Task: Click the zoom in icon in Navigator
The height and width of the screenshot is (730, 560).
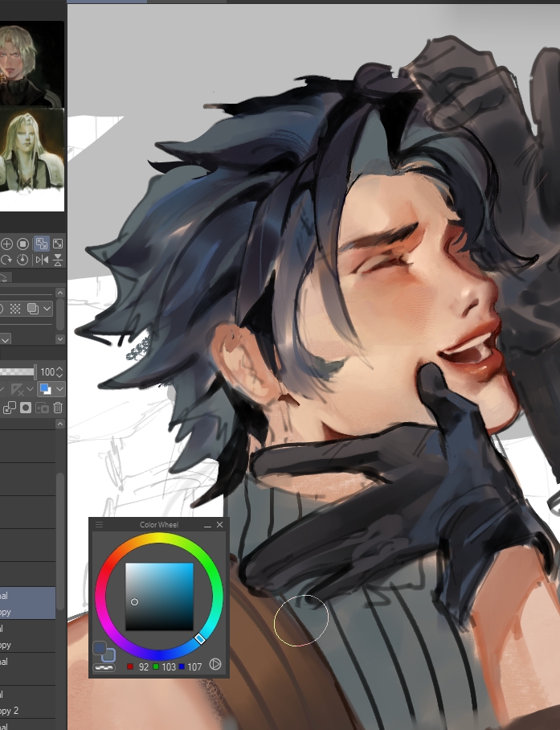Action: 7,244
